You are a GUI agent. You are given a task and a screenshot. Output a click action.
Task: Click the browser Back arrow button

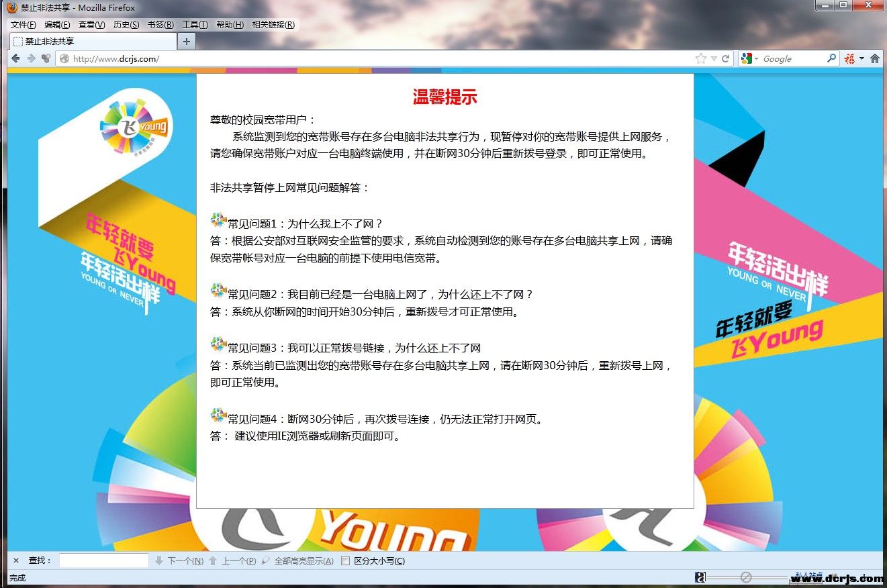15,58
